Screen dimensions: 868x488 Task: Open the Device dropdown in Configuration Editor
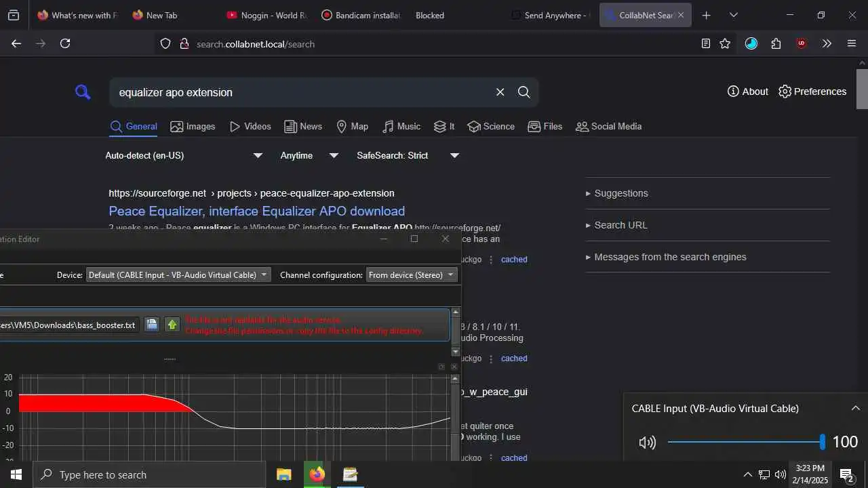coord(178,275)
